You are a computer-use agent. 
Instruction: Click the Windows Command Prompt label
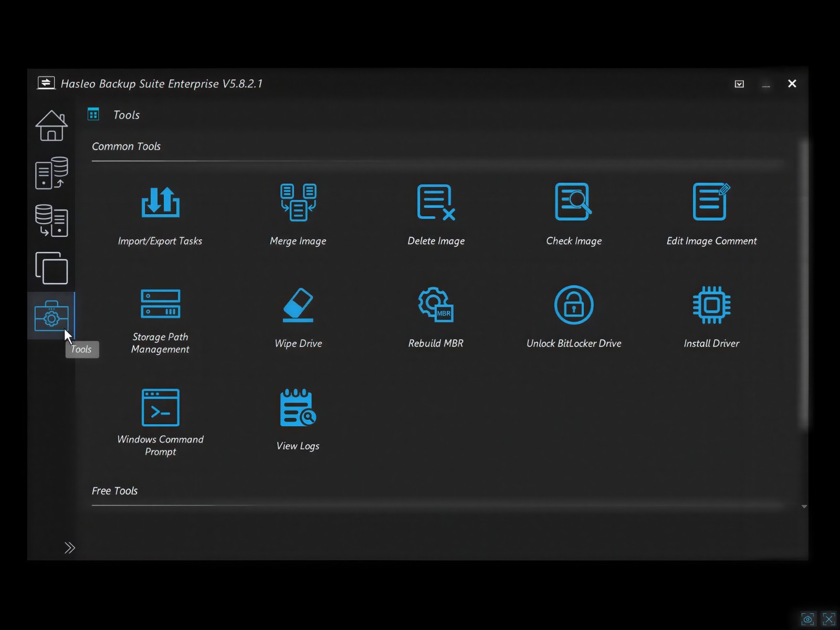160,445
